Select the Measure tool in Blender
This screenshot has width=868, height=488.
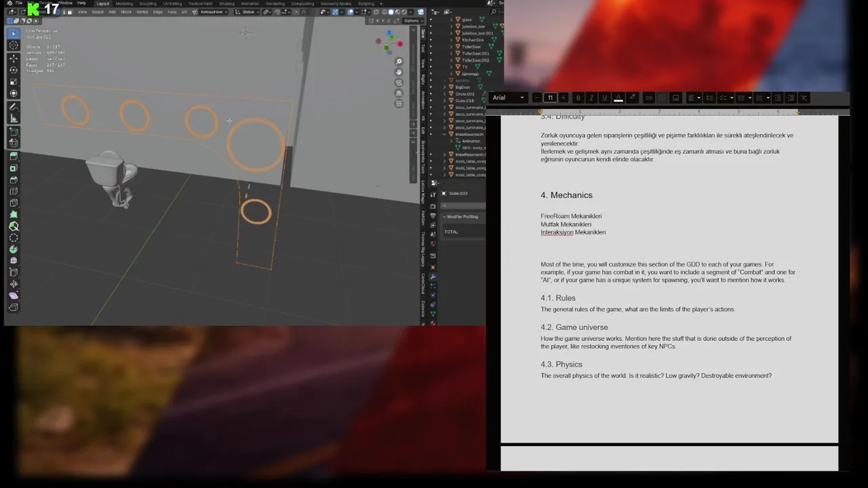pos(13,119)
